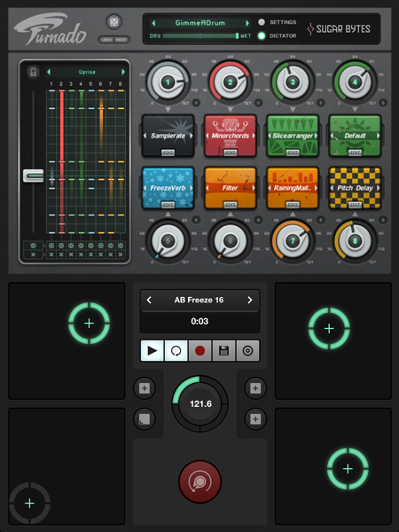Switch to the next Dictator pattern after Uprise

point(123,72)
